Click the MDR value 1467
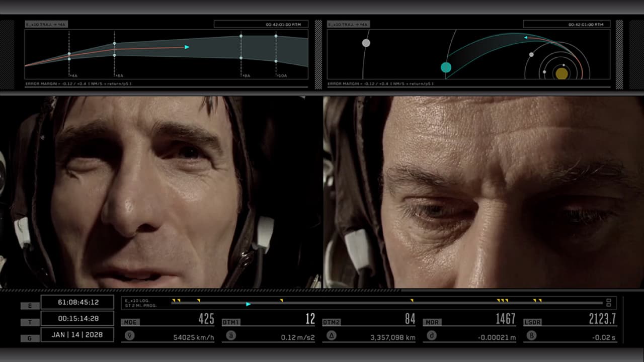This screenshot has height=362, width=644. tap(506, 319)
